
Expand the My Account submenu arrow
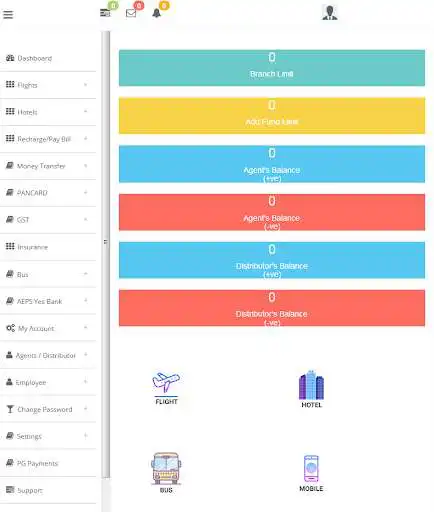coord(85,328)
